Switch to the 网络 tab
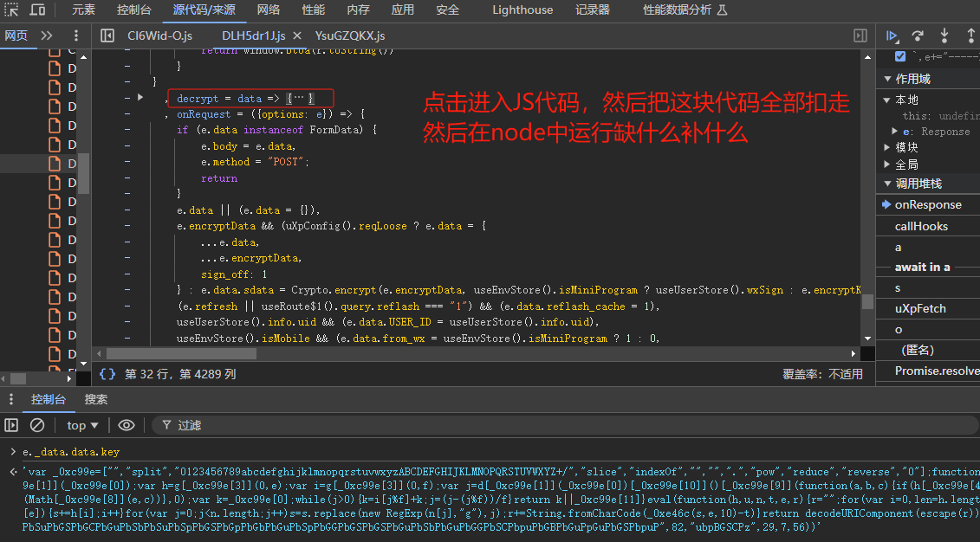 pos(268,10)
